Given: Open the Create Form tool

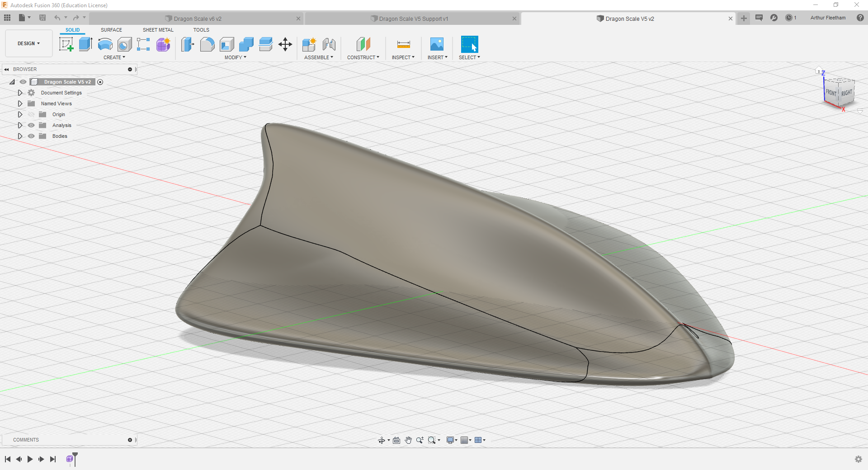Looking at the screenshot, I should click(163, 44).
